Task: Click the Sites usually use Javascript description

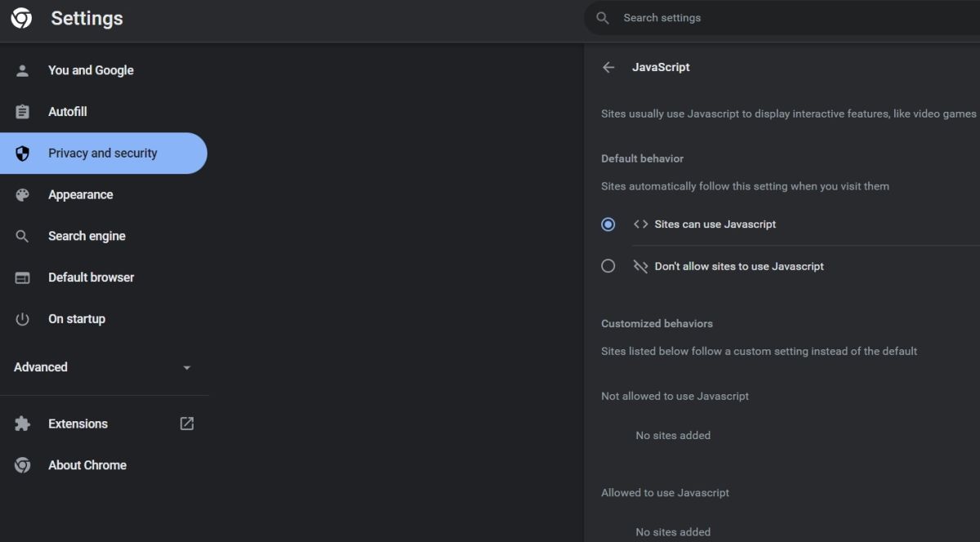Action: pos(789,113)
